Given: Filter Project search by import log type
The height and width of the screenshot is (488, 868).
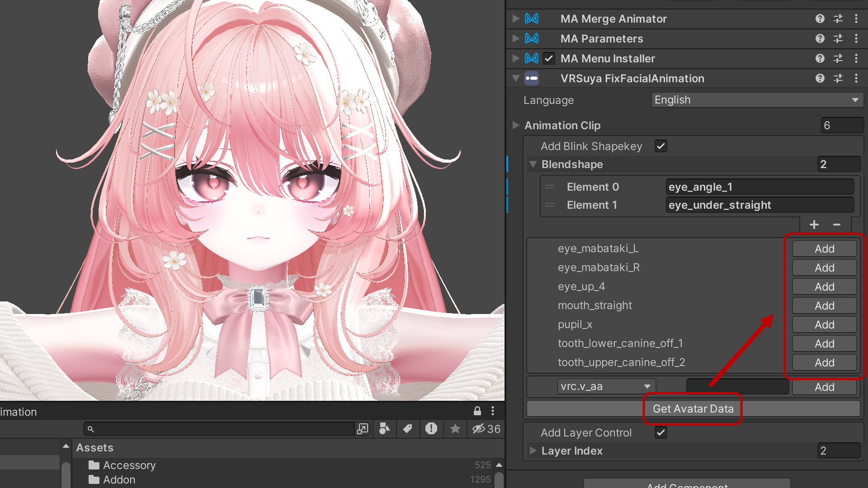Looking at the screenshot, I should (x=431, y=429).
